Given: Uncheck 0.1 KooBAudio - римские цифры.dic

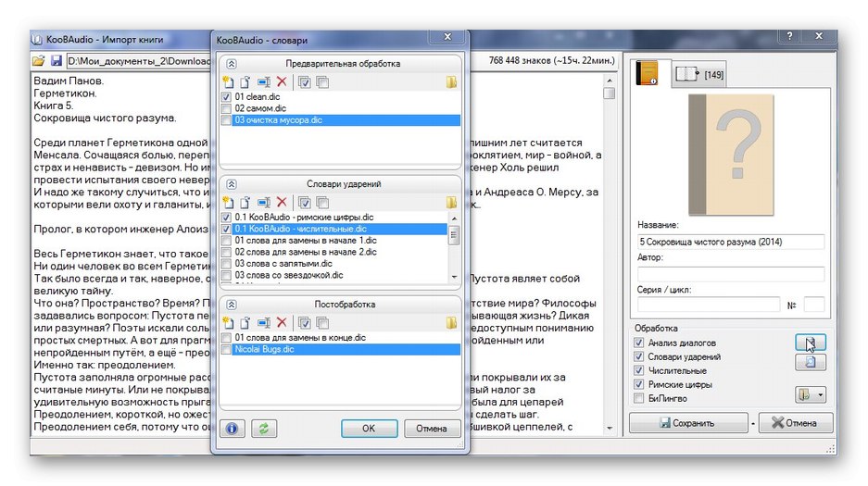Looking at the screenshot, I should (x=226, y=218).
